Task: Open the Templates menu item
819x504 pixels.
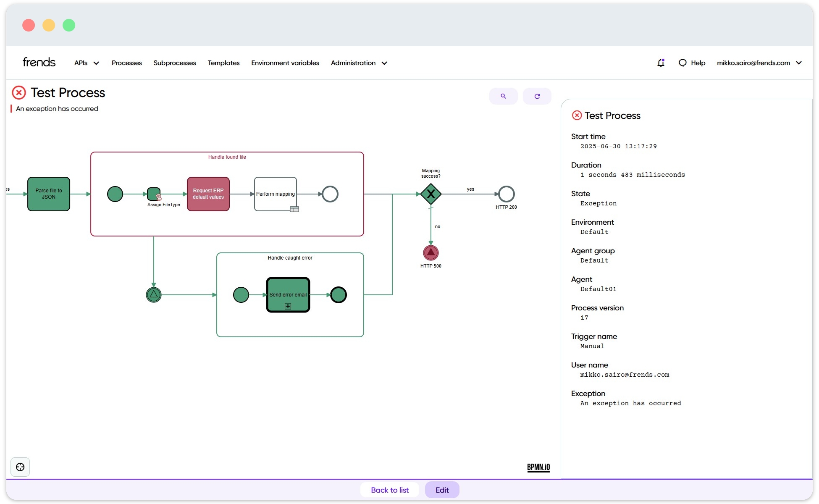Action: (223, 63)
